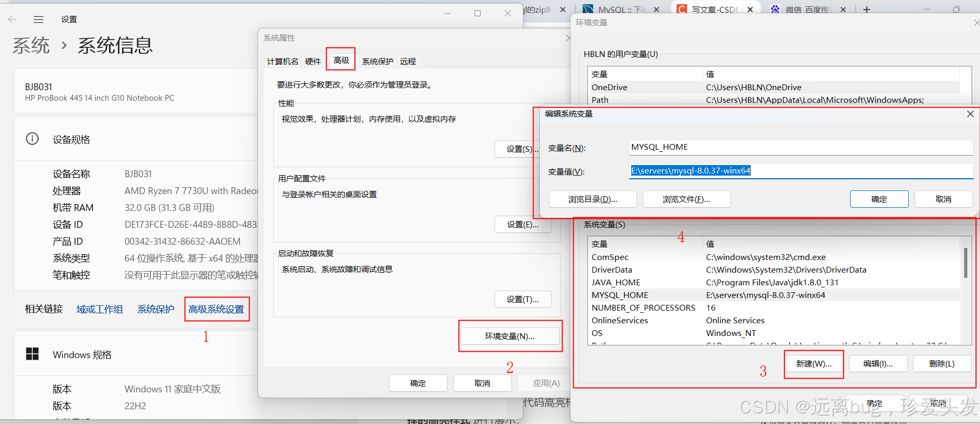Open a new browser tab with plus icon
The height and width of the screenshot is (424, 980).
coord(867,9)
